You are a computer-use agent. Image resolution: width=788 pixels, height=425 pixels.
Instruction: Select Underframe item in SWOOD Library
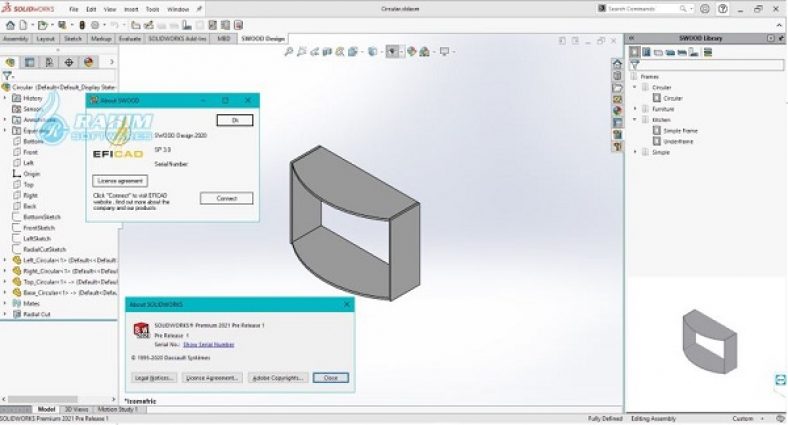pos(678,142)
